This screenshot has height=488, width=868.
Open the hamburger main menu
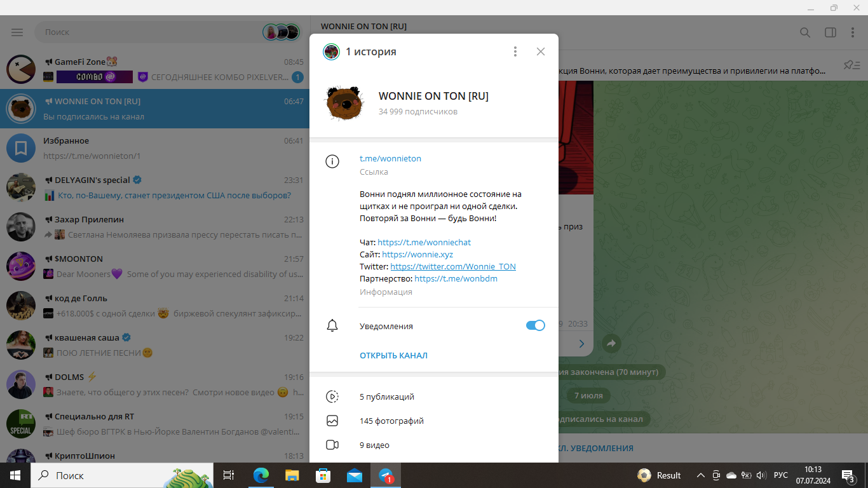point(17,32)
